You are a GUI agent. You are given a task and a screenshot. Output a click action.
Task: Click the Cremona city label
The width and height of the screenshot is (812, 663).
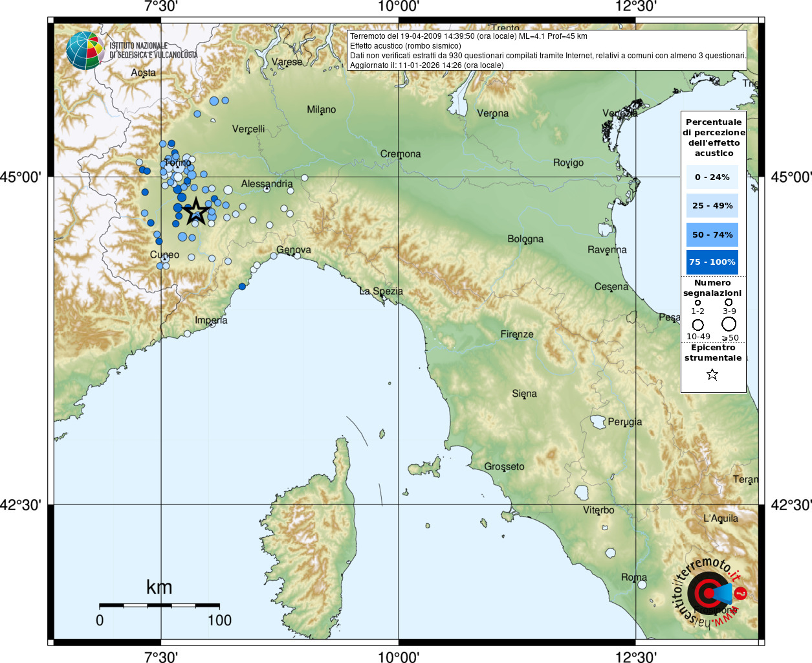tap(401, 154)
